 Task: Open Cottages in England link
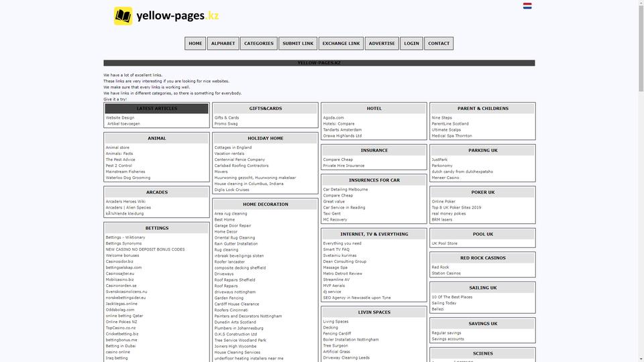233,147
